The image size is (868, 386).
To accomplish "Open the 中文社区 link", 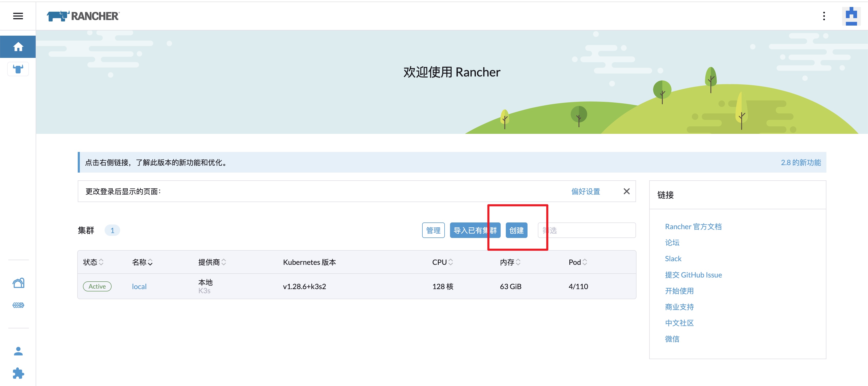I will [x=679, y=323].
